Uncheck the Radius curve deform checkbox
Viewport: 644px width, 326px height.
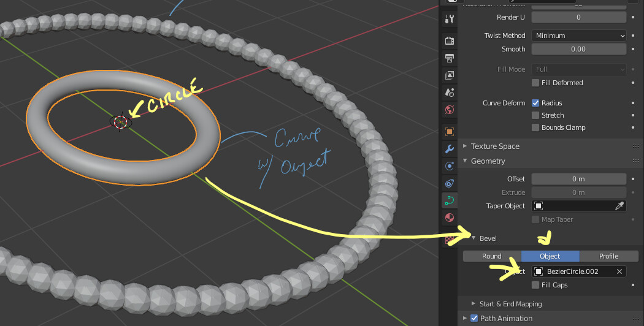(535, 103)
